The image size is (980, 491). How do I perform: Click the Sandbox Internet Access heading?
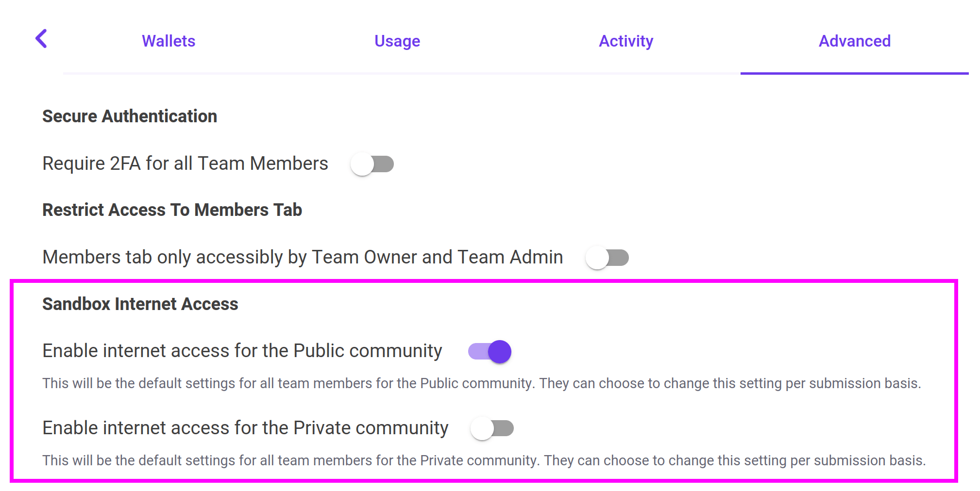140,304
